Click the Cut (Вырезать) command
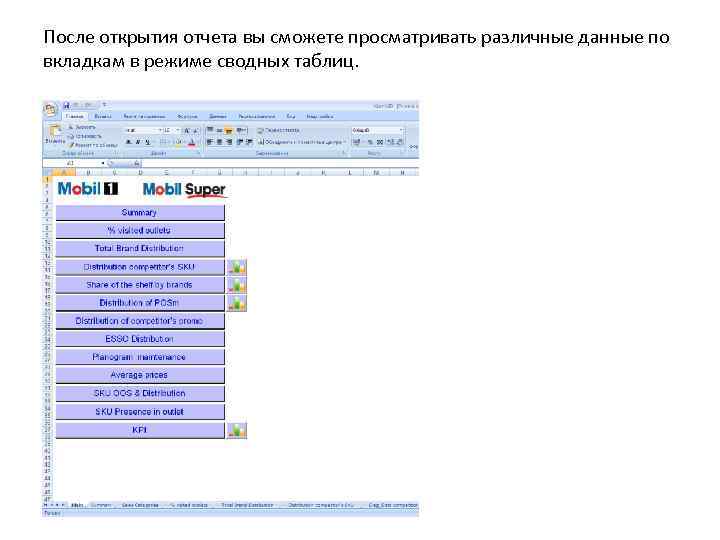This screenshot has height=540, width=720. (82, 127)
